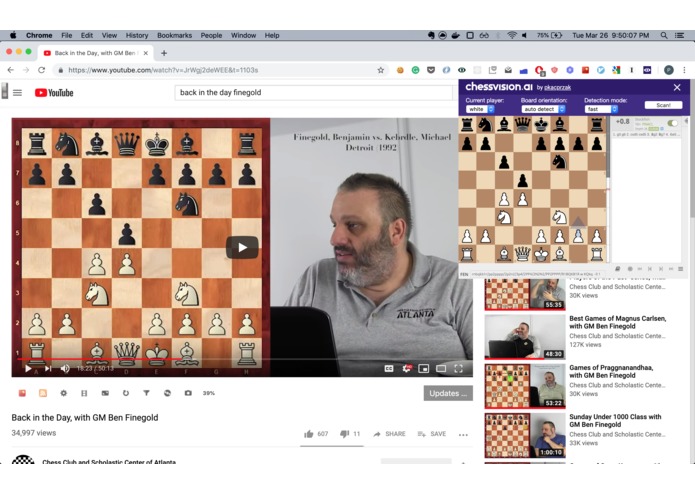Toggle the Stockfish engine switch
Viewport: 695px width, 494px height.
click(x=672, y=123)
